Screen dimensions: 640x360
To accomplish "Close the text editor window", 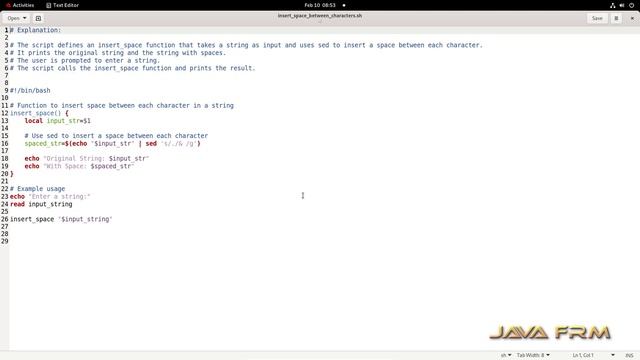I will [x=632, y=18].
